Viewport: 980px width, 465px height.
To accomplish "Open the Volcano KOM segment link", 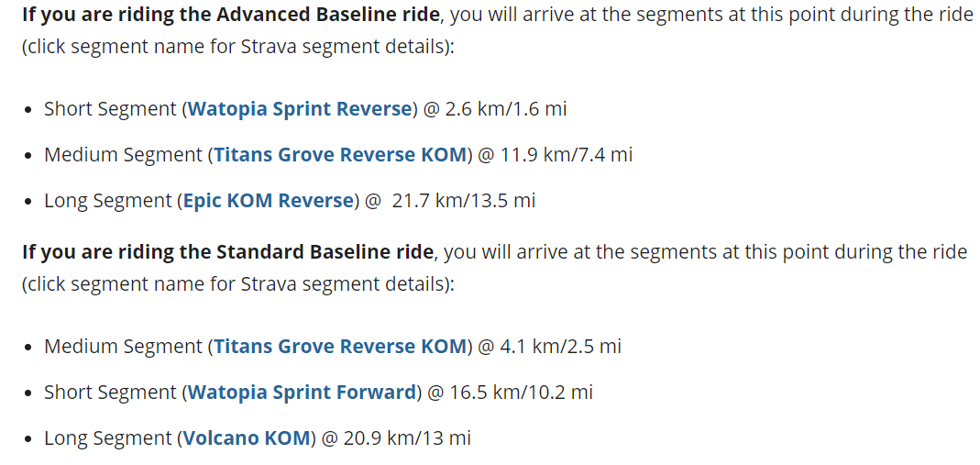I will [247, 437].
